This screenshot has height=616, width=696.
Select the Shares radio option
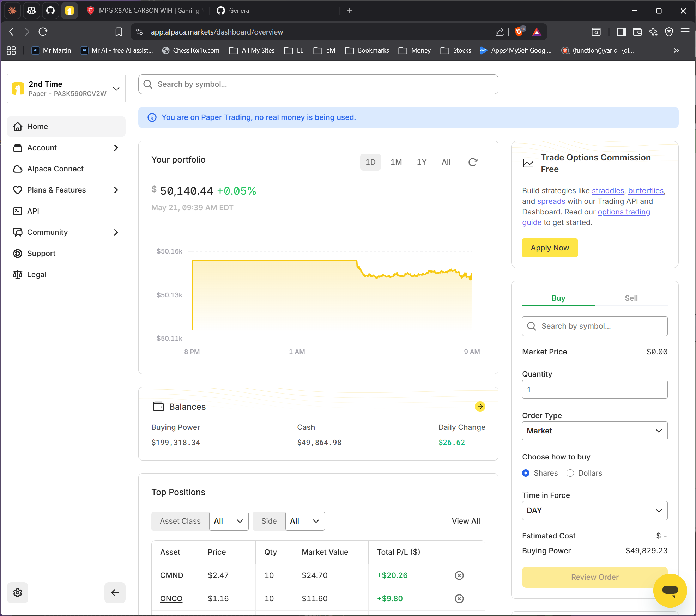(526, 473)
